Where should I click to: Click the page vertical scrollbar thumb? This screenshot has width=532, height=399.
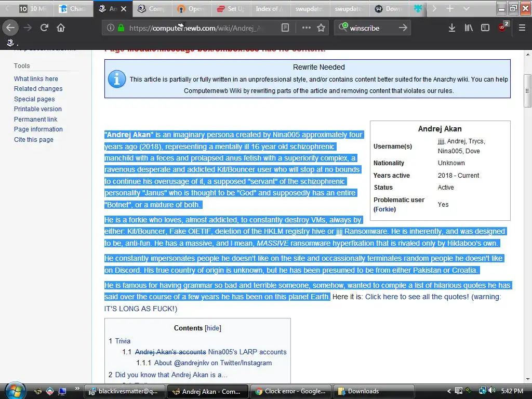527,90
